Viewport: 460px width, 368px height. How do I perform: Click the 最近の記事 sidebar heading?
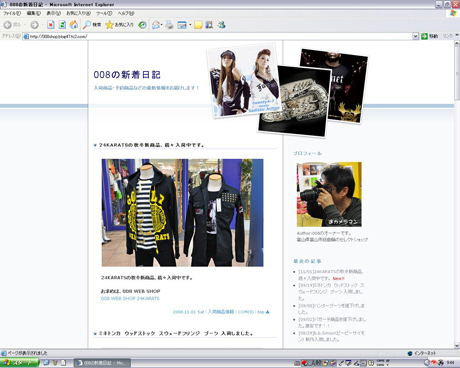[x=307, y=261]
